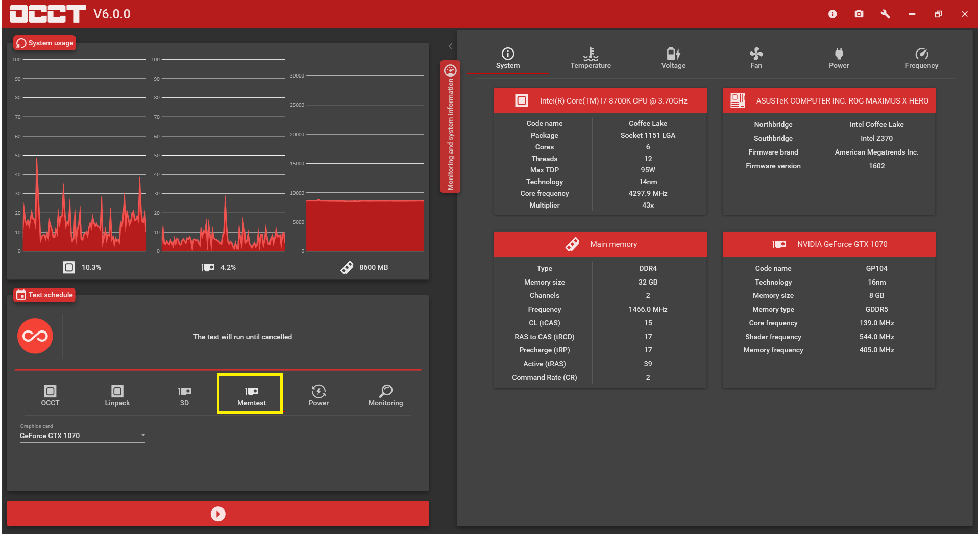Viewport: 980px width, 536px height.
Task: Click the CPU usage graph
Action: [85, 156]
